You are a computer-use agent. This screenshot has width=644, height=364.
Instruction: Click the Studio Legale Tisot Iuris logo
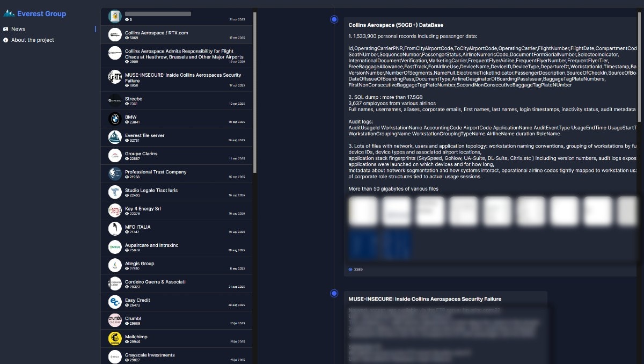pos(115,192)
